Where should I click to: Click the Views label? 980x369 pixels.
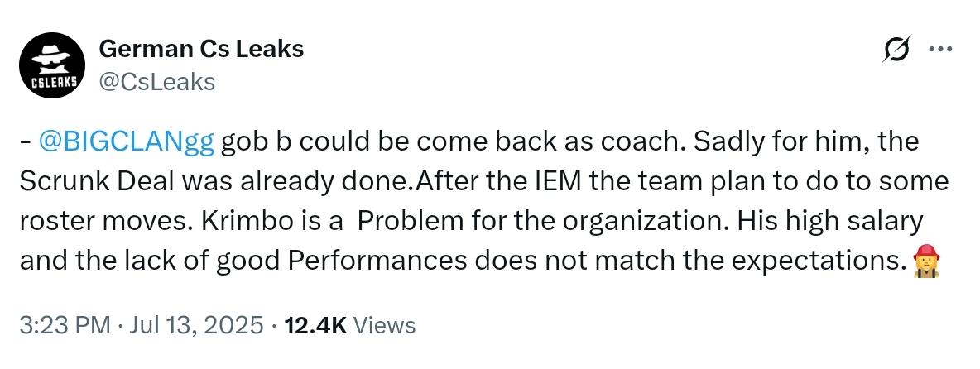pos(384,325)
